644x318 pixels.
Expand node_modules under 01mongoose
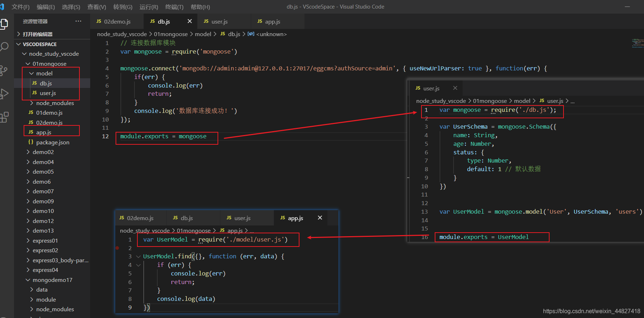(31, 103)
